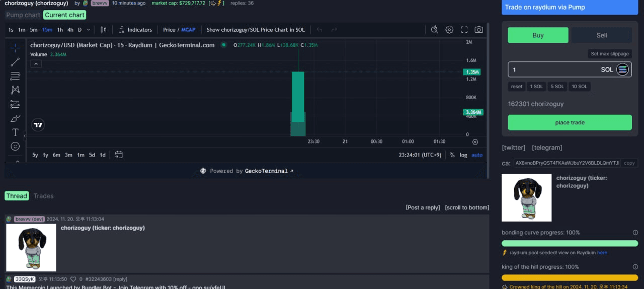Click Post a reply link
This screenshot has height=289, width=644.
coord(423,207)
